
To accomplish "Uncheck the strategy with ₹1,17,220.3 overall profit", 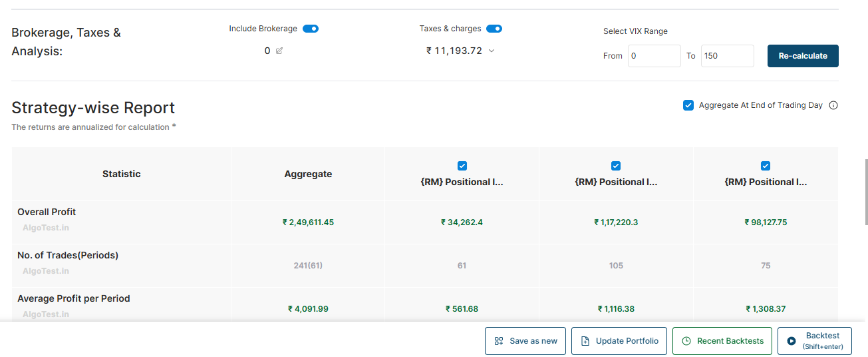I will (x=616, y=166).
